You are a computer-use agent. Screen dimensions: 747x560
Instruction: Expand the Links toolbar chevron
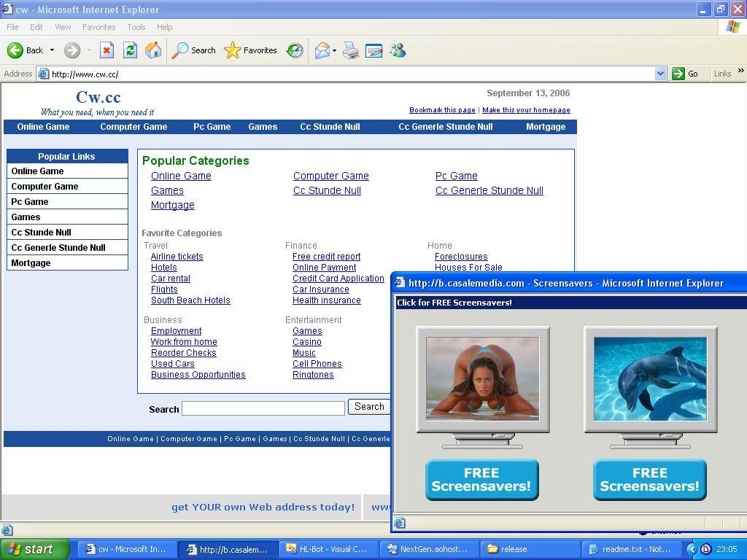(x=740, y=71)
